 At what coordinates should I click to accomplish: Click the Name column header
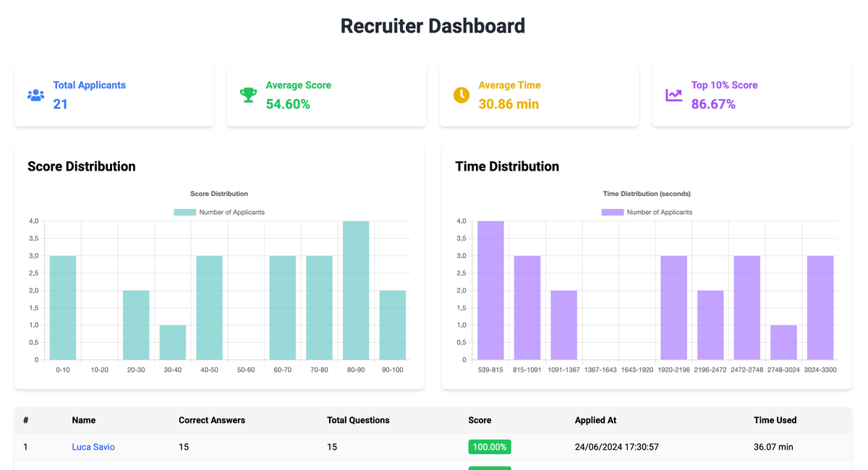point(83,420)
